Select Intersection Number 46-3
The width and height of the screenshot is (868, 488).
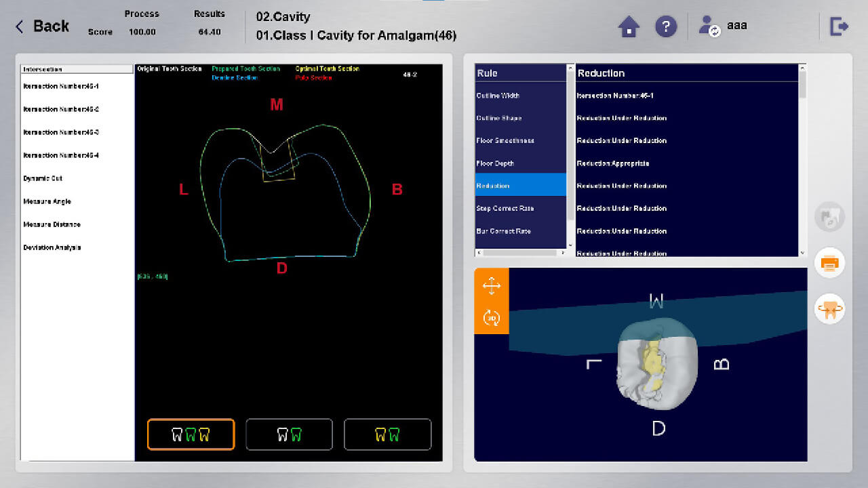[x=61, y=132]
